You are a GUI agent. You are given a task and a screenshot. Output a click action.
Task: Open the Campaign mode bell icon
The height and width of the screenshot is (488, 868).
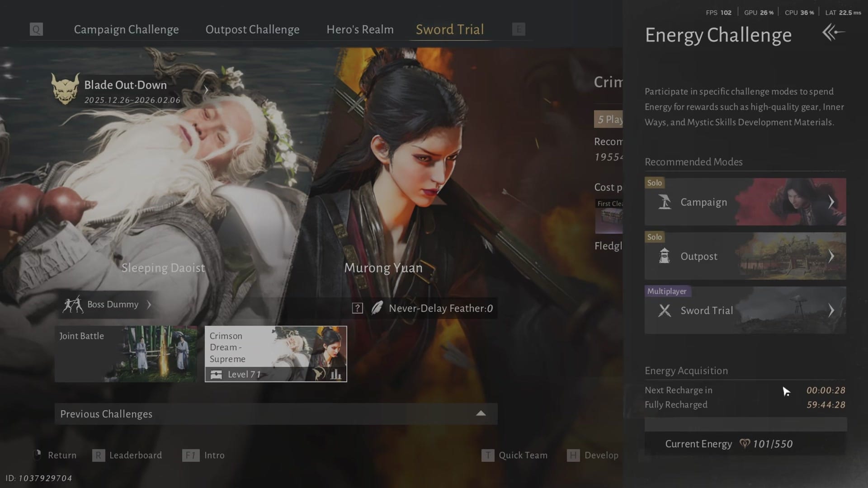(x=664, y=202)
